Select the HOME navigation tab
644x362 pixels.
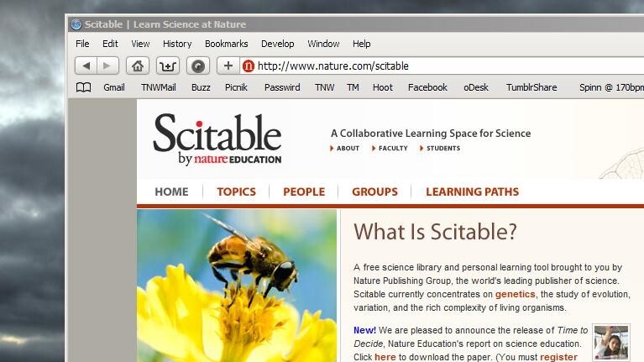click(171, 191)
